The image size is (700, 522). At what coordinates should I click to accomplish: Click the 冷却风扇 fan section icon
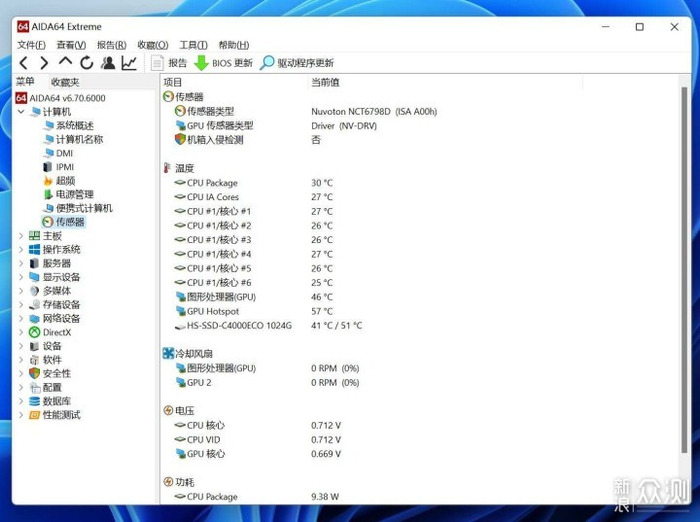coord(168,354)
